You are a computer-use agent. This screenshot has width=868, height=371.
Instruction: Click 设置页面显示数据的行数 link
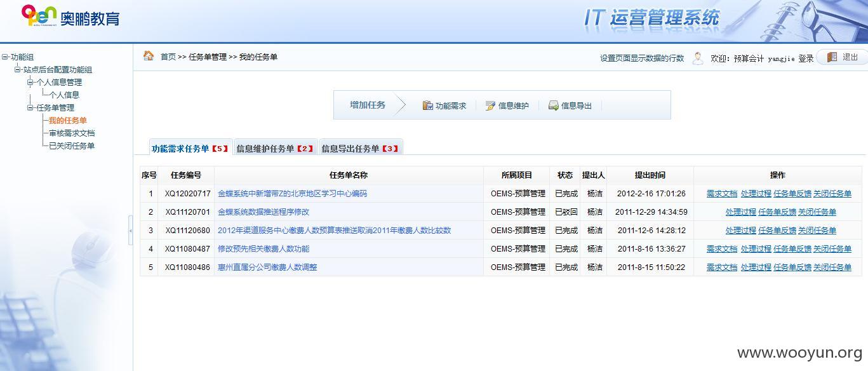[x=642, y=58]
